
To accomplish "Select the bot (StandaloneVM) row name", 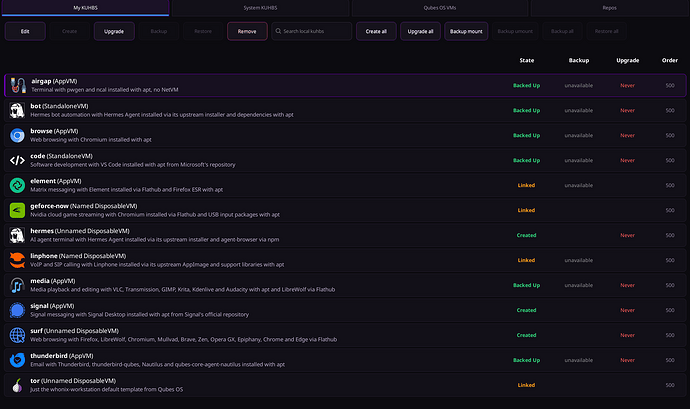I will click(x=59, y=106).
